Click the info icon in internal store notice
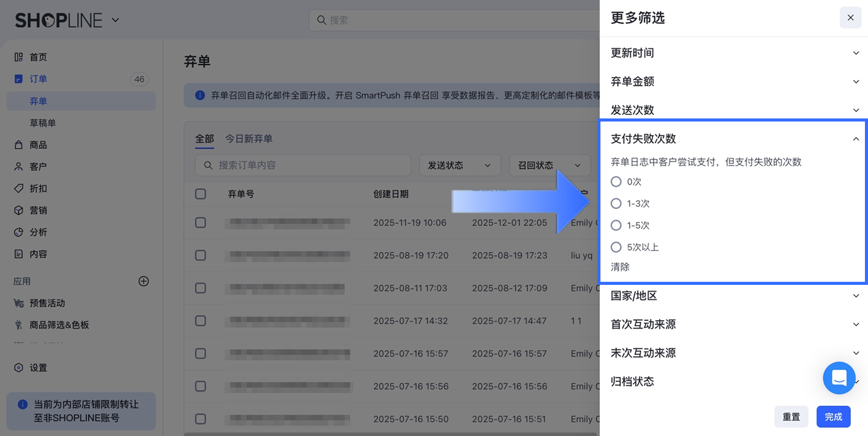Viewport: 868px width, 436px height. [22, 404]
